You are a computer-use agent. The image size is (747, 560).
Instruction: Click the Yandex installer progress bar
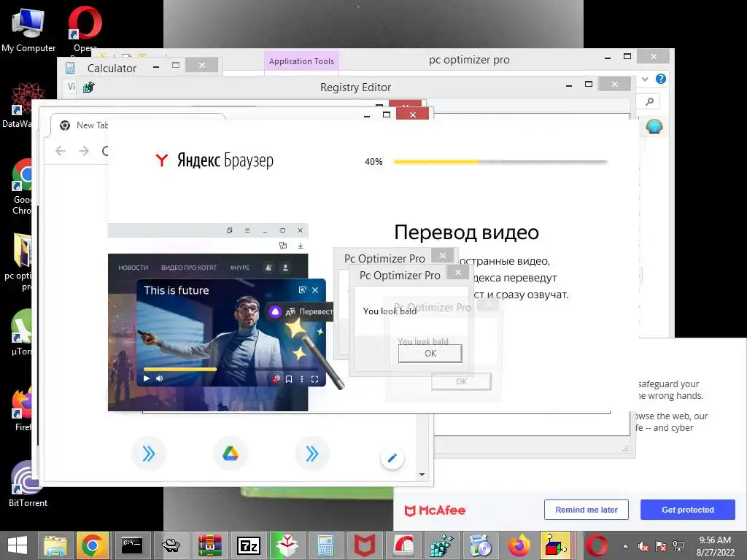click(x=500, y=162)
